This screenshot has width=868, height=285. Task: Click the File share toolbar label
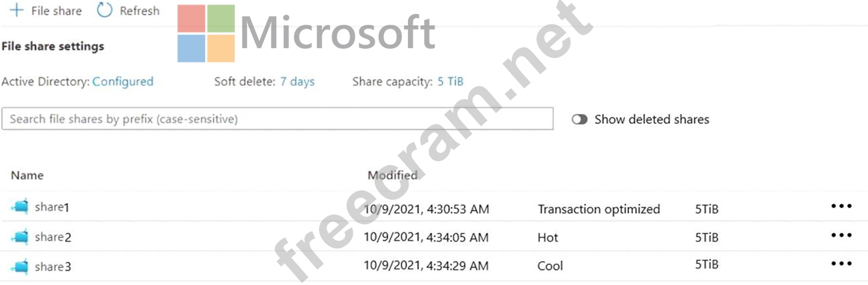(57, 11)
